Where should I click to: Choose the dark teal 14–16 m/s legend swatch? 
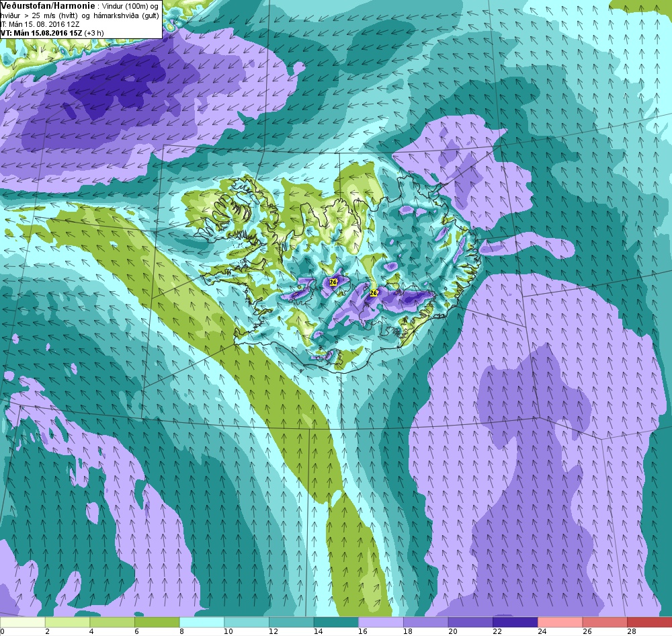coord(336,622)
